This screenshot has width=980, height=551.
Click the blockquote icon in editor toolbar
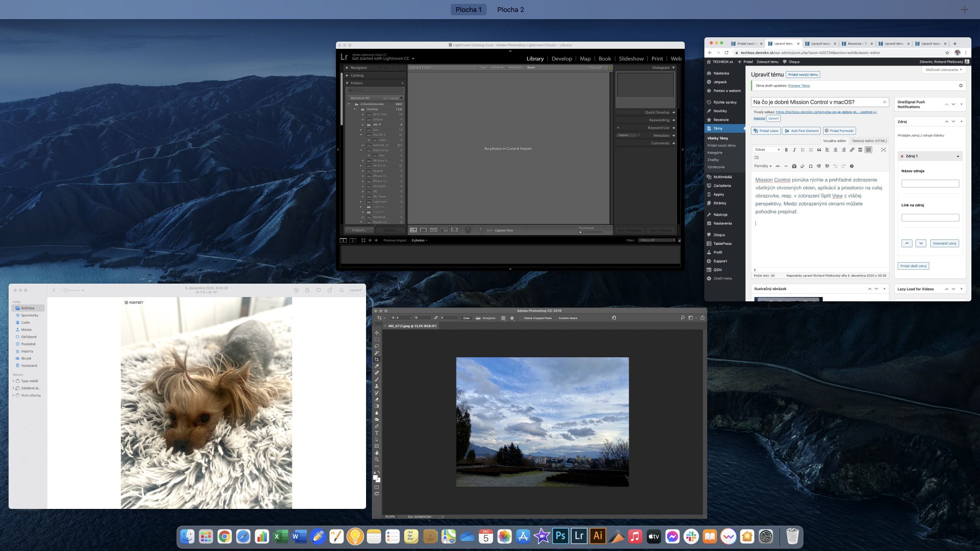(819, 150)
